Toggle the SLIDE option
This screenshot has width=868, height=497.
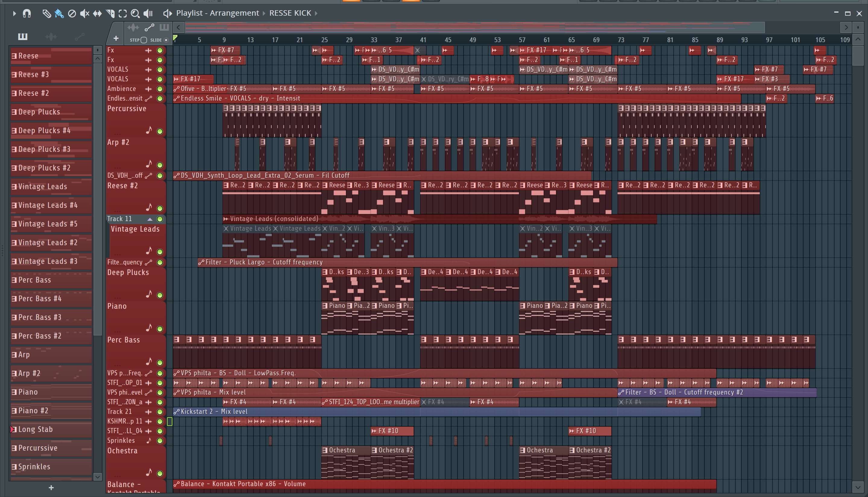click(x=166, y=40)
